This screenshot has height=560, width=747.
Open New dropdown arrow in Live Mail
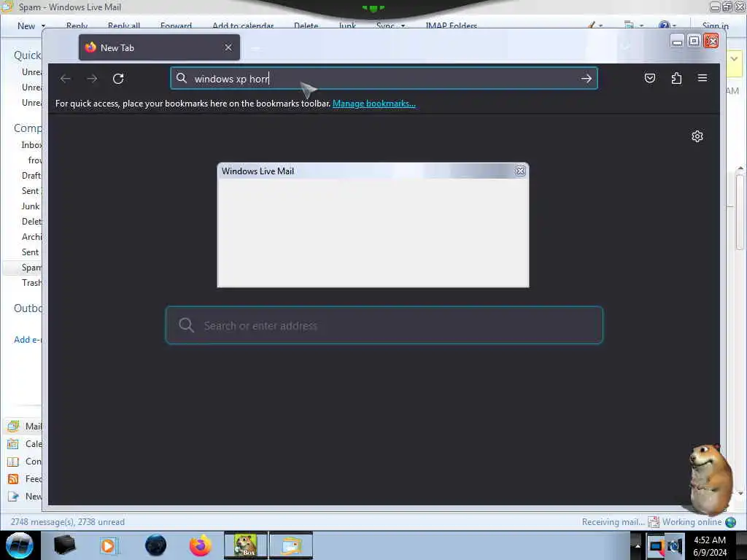(x=43, y=26)
